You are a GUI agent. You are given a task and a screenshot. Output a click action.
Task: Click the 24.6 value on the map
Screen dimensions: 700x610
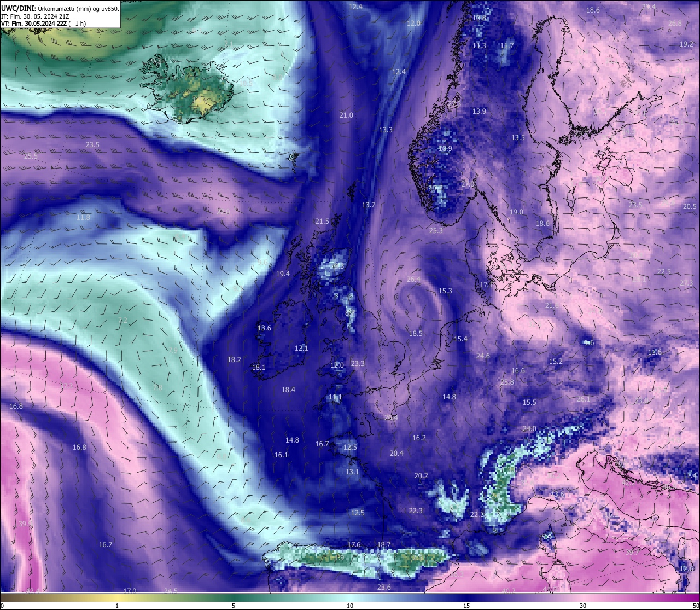tap(483, 356)
